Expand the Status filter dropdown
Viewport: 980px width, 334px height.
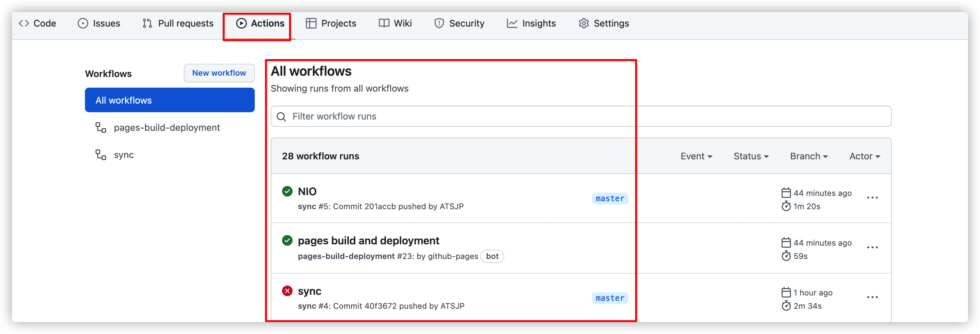pos(751,156)
